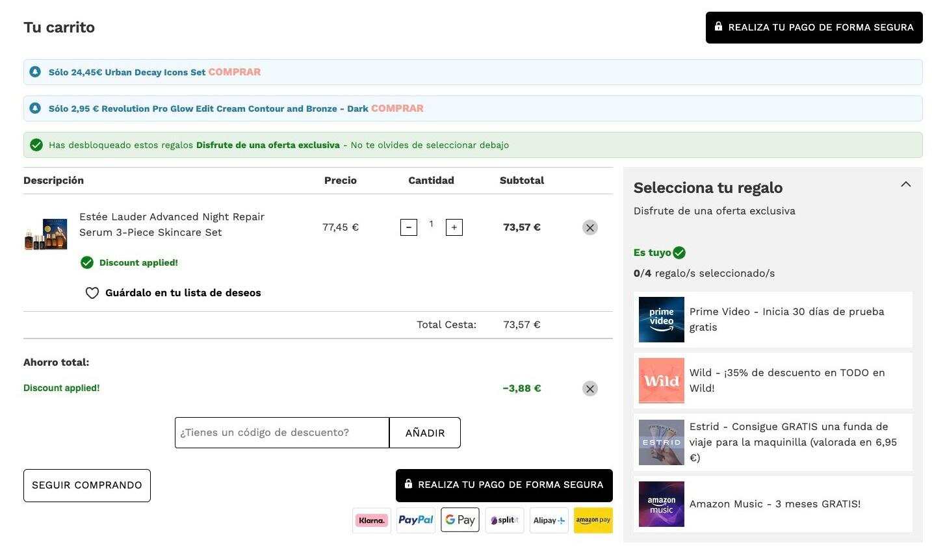The width and height of the screenshot is (932, 560).
Task: Click the bottom secure checkout button
Action: point(504,485)
